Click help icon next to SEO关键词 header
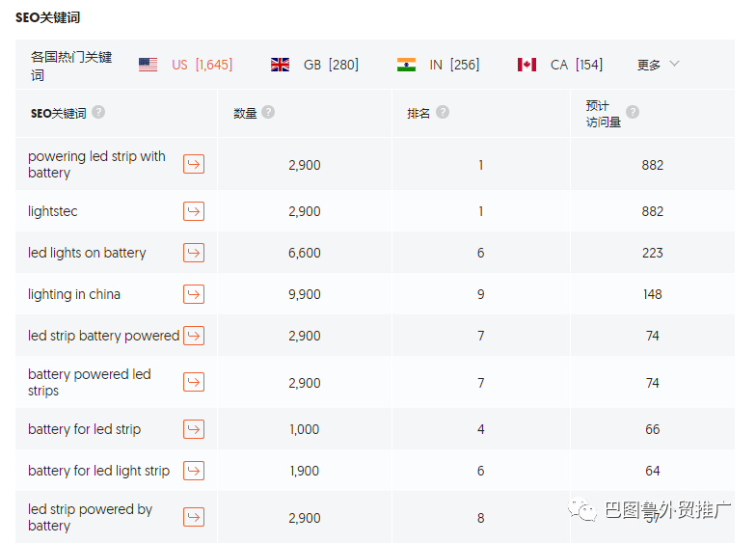 tap(98, 112)
